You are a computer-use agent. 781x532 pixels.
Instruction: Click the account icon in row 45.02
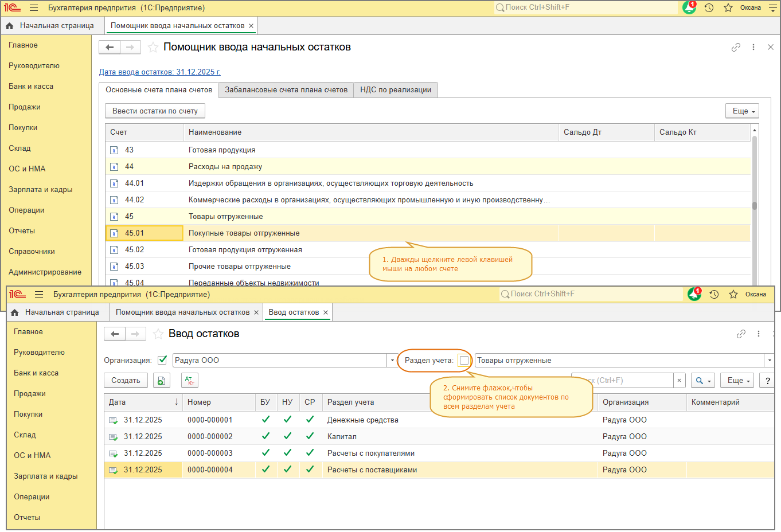coord(114,250)
